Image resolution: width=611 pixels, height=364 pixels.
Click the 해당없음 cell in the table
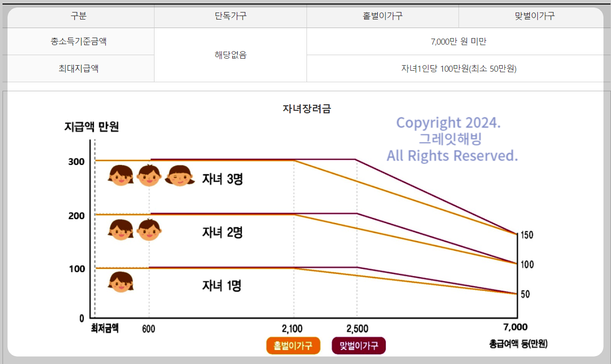(230, 55)
